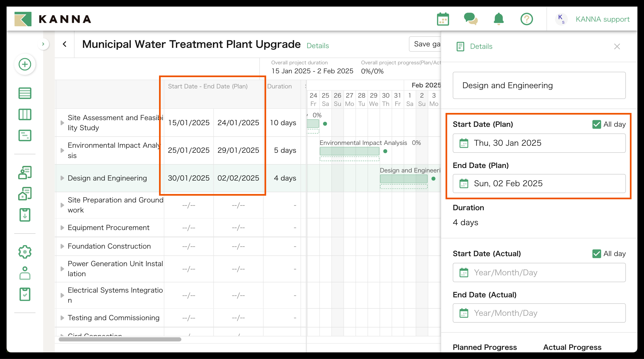
Task: Expand the Equipment Procurement task row
Action: [62, 228]
